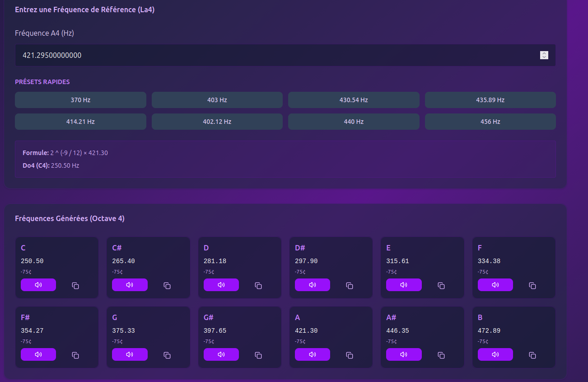Copy the A frequency 421.30
This screenshot has width=588, height=382.
(x=350, y=355)
